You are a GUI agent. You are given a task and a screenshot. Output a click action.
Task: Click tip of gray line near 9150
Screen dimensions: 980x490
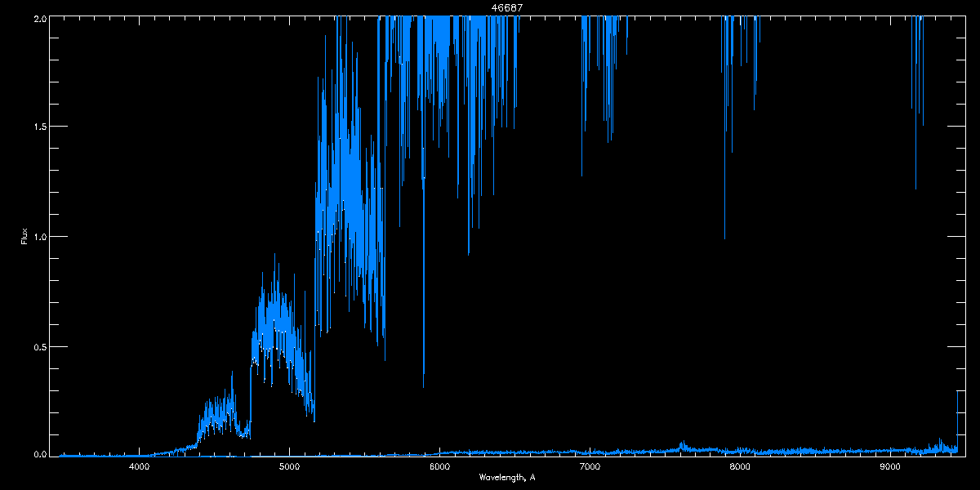[915, 189]
